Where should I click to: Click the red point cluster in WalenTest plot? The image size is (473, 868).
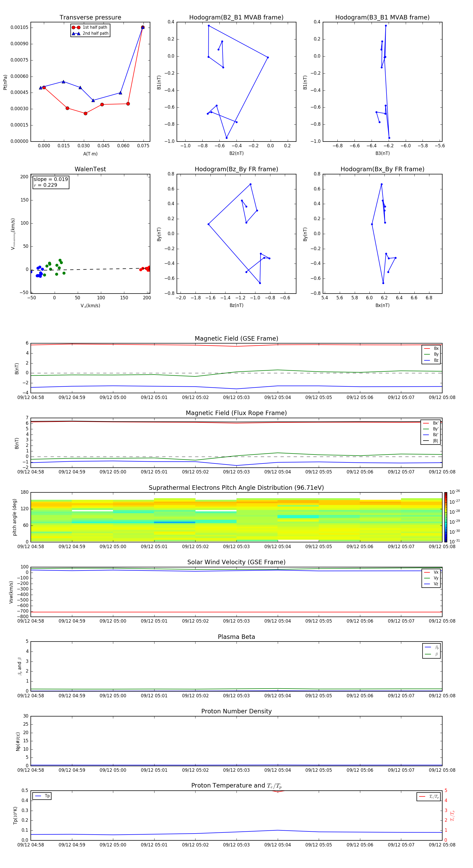tap(145, 269)
